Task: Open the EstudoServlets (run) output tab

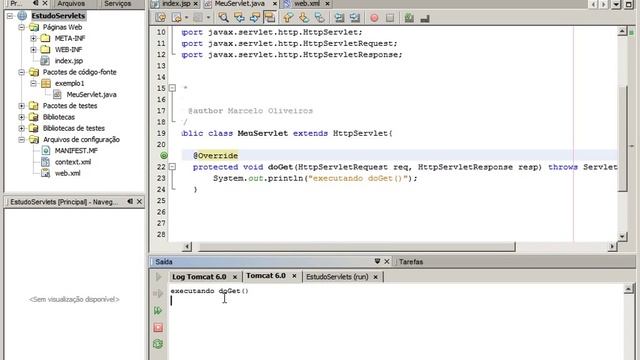Action: [337, 277]
